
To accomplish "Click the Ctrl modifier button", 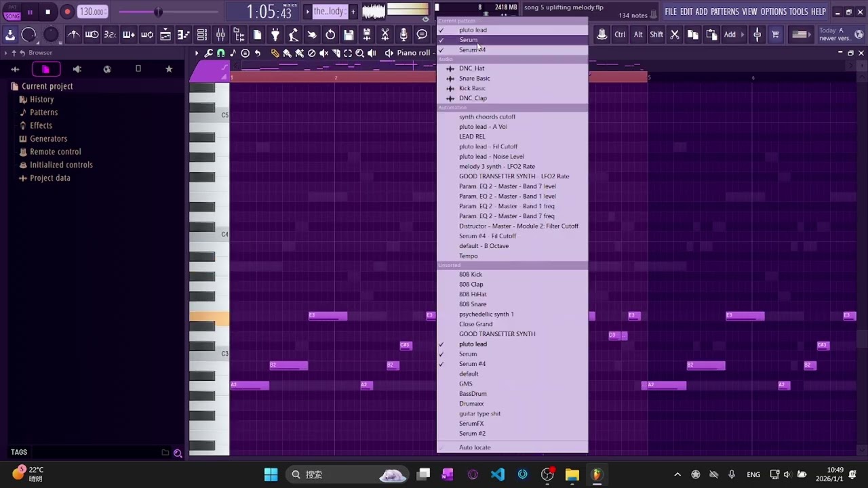I will pyautogui.click(x=620, y=35).
